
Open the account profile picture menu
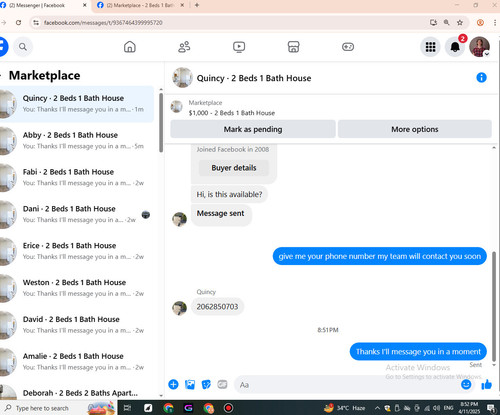coord(479,47)
